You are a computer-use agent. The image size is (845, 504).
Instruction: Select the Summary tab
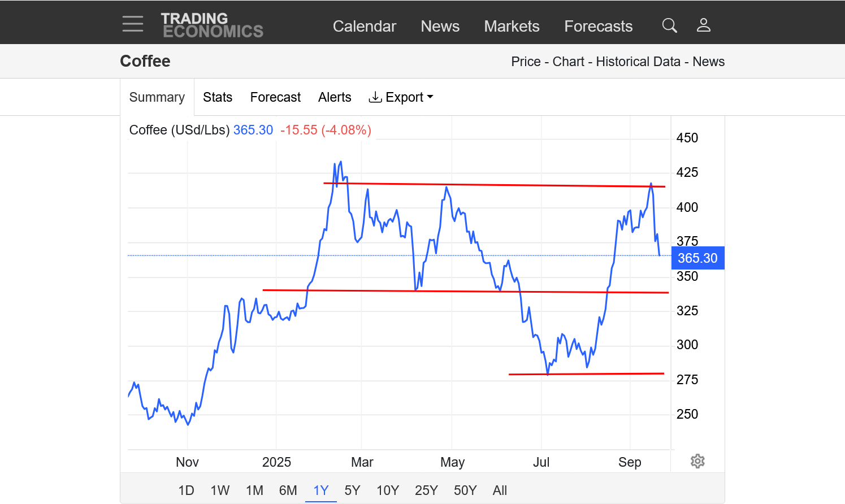click(157, 97)
